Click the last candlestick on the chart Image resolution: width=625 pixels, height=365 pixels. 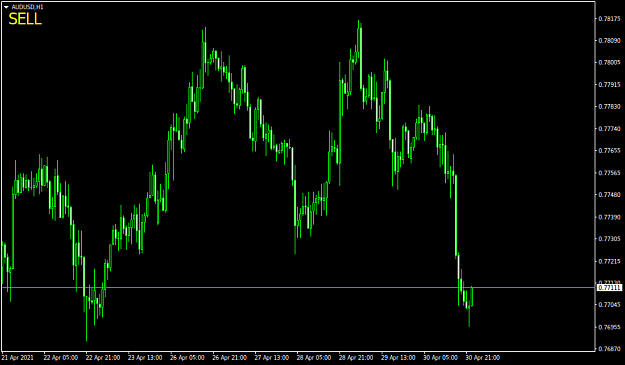[472, 296]
